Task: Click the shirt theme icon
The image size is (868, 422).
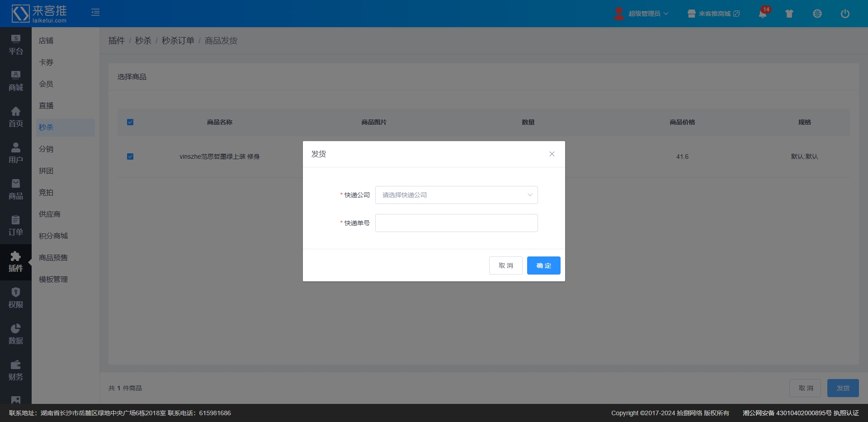Action: pyautogui.click(x=789, y=14)
